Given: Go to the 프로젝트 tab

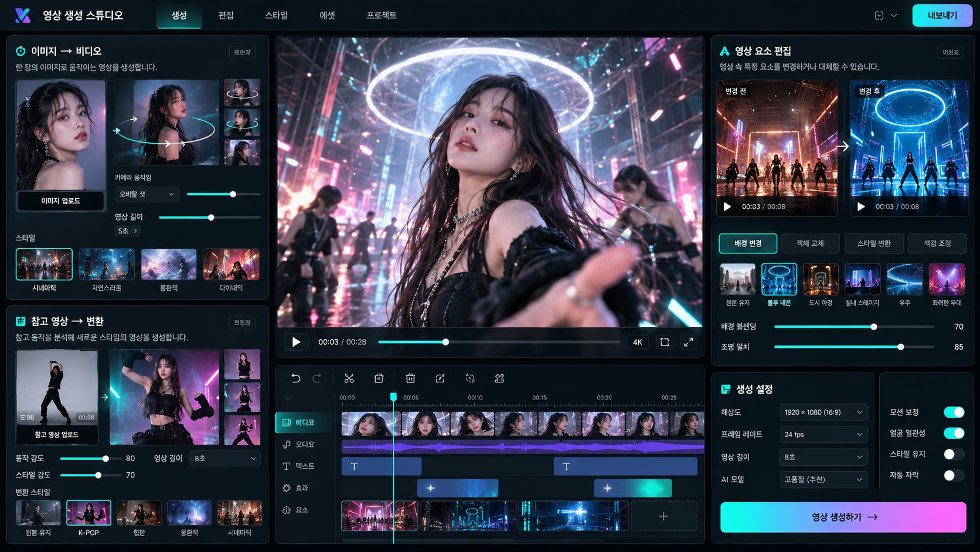Looking at the screenshot, I should [x=382, y=16].
